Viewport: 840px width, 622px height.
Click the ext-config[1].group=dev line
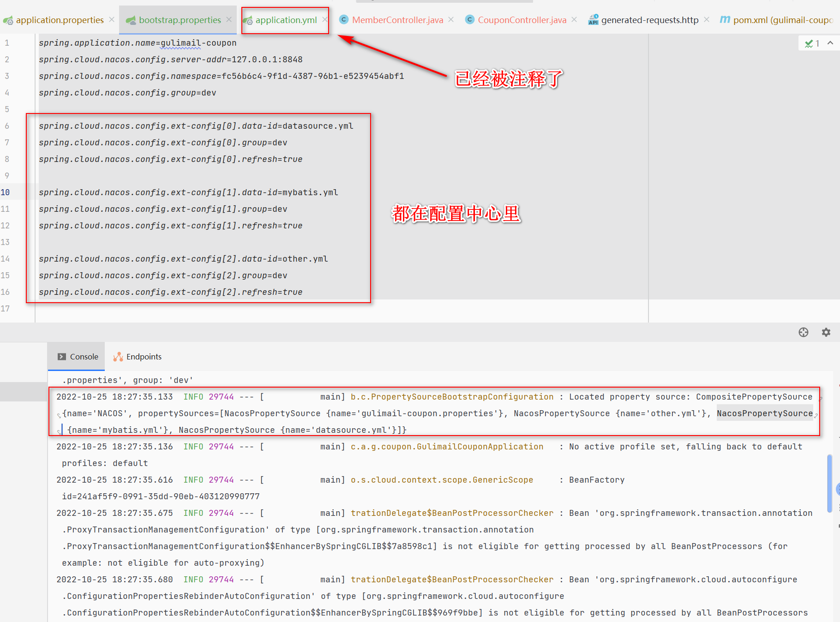pos(163,209)
